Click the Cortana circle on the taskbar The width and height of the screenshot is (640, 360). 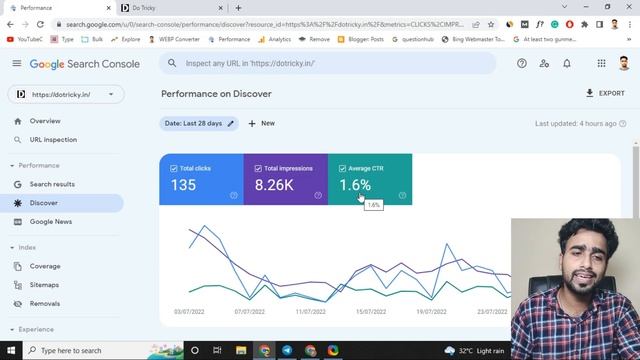pyautogui.click(x=195, y=350)
